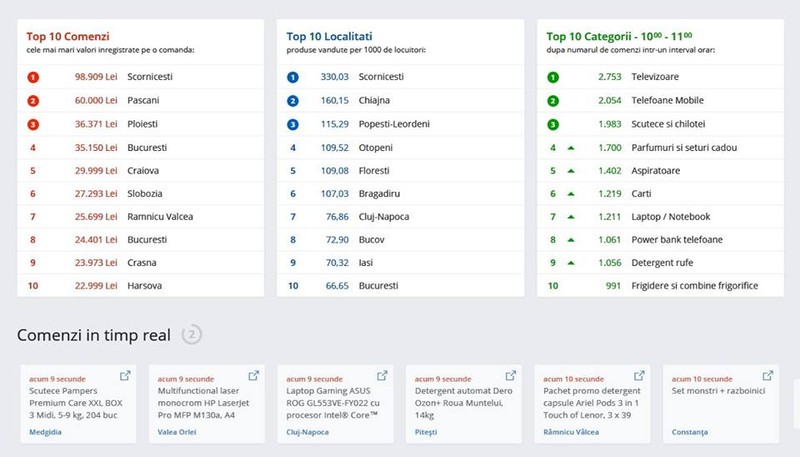Click 35.150 Lei Bucuresti order row
The width and height of the screenshot is (800, 457).
(141, 147)
